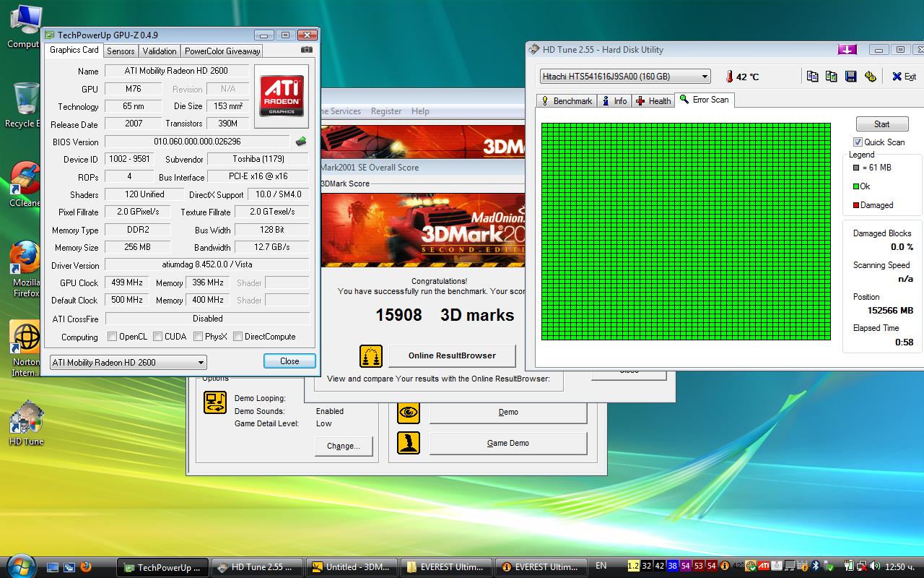924x578 pixels.
Task: Uncheck the Quick Scan checkbox
Action: point(858,142)
